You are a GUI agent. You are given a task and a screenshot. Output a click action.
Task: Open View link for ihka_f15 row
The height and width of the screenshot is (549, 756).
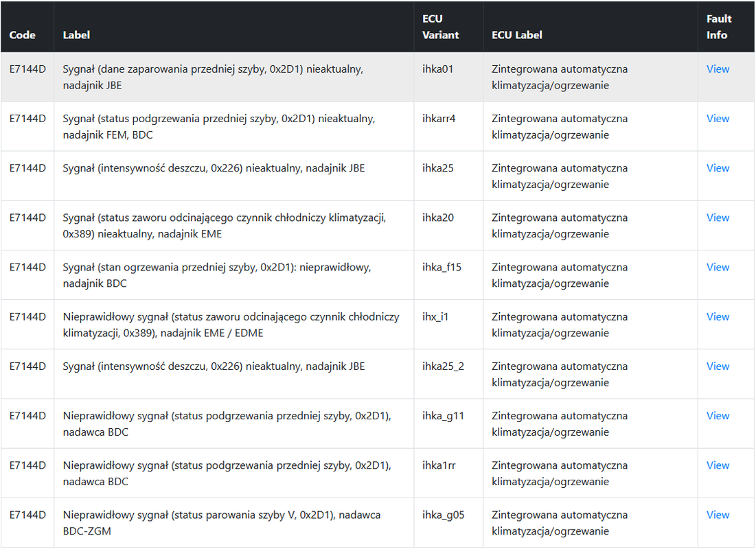(x=718, y=268)
